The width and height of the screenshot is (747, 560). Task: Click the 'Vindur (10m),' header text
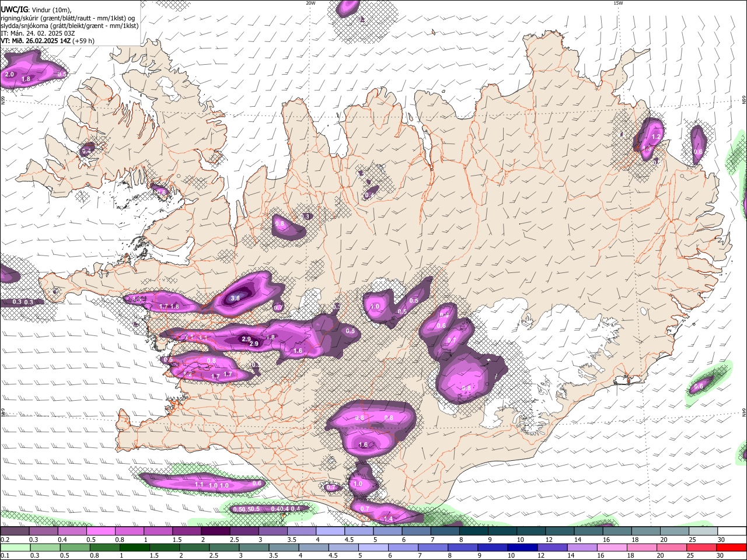(51, 10)
